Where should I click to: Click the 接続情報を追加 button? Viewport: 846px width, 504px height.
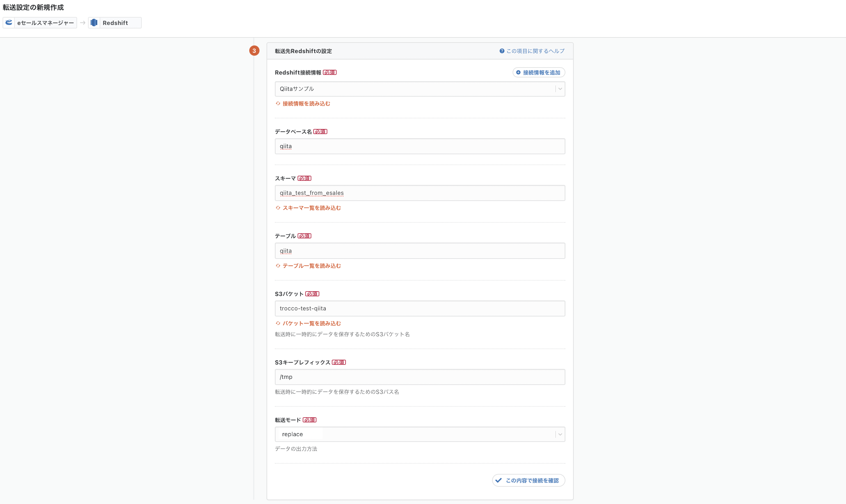click(539, 72)
